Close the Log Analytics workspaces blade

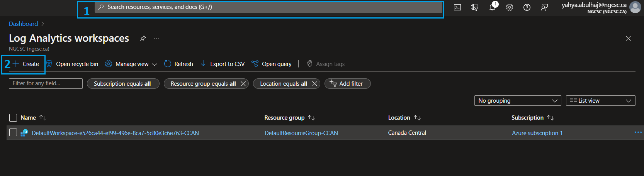628,38
